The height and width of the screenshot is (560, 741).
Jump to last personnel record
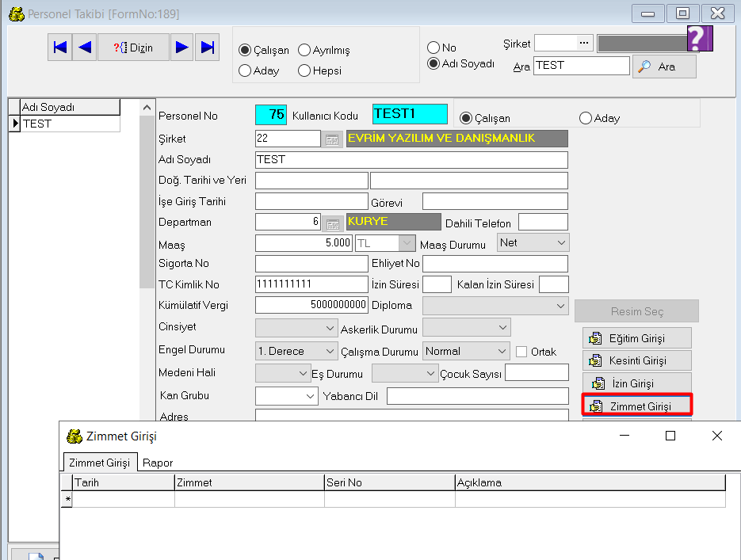(208, 48)
